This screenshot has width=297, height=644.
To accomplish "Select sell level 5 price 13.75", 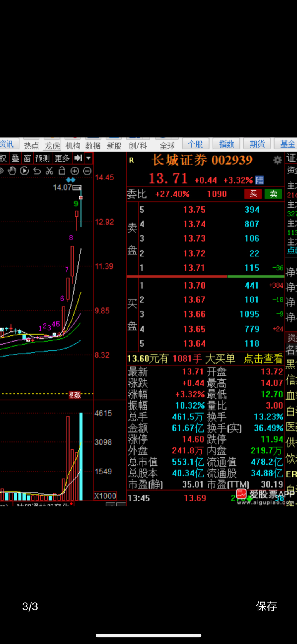I will 194,210.
